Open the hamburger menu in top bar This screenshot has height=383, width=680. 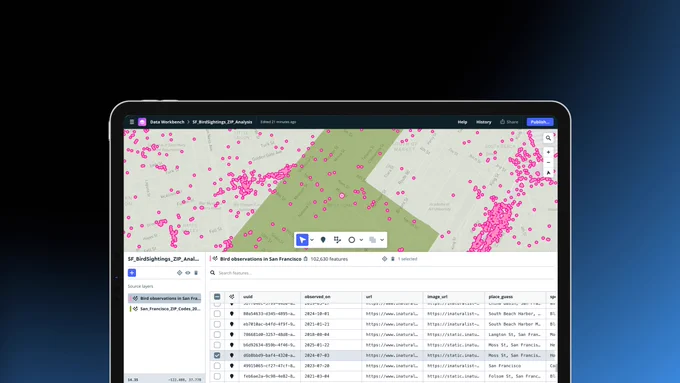[132, 122]
